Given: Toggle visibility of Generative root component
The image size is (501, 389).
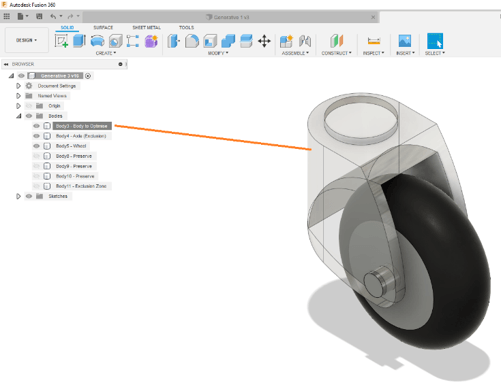Looking at the screenshot, I should [x=21, y=76].
